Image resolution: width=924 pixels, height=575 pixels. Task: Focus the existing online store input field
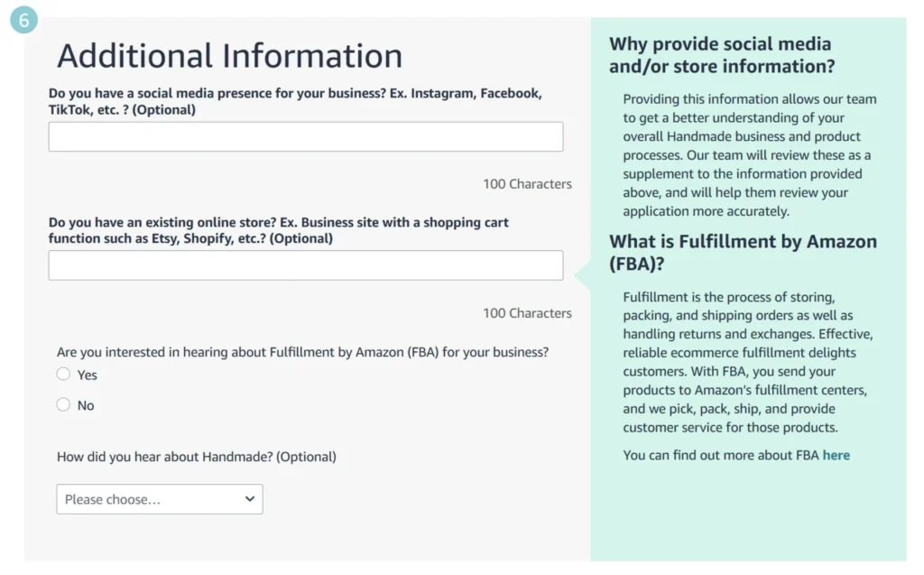click(305, 265)
